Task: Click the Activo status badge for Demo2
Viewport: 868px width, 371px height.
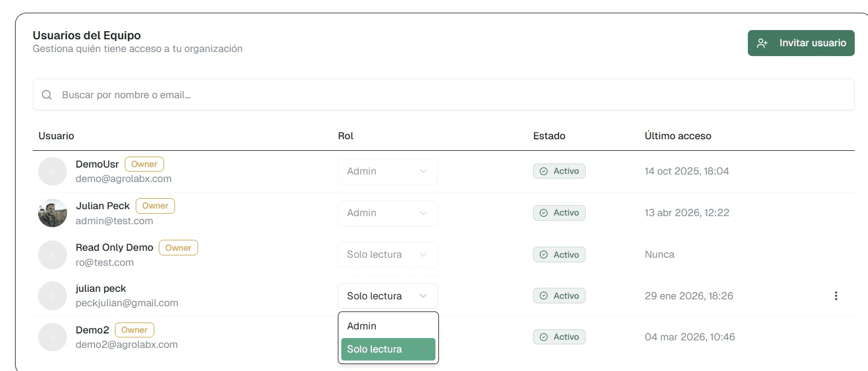Action: click(x=559, y=337)
